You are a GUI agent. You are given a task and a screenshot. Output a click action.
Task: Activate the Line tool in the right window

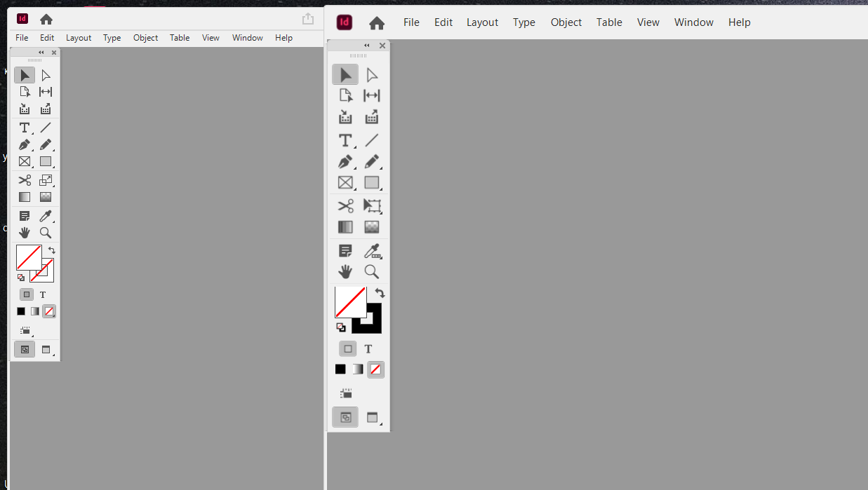372,140
